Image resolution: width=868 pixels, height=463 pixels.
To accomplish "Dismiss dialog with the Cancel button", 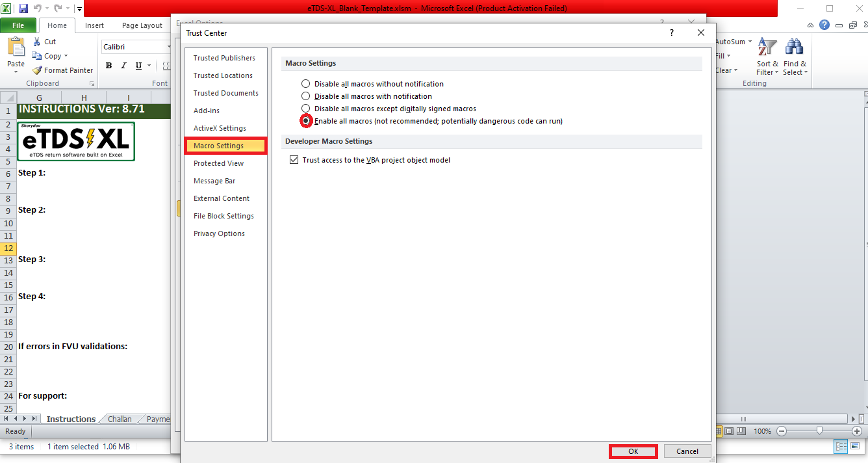I will pyautogui.click(x=687, y=451).
